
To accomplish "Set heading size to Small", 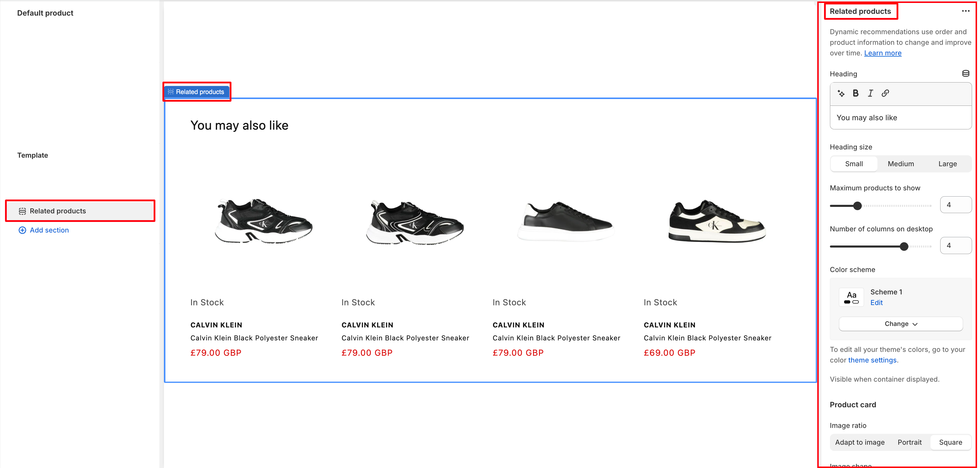I will pos(854,164).
